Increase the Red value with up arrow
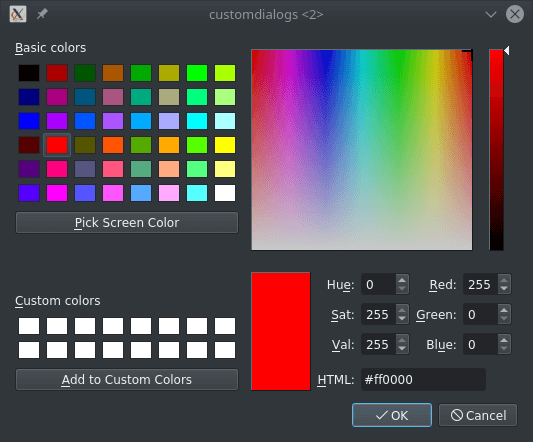The image size is (533, 442). pos(504,280)
